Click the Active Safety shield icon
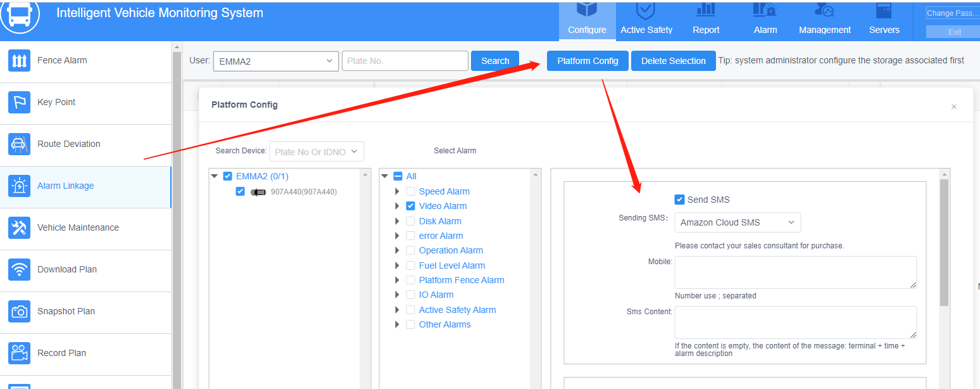Screen dimensions: 980x389 [646, 10]
